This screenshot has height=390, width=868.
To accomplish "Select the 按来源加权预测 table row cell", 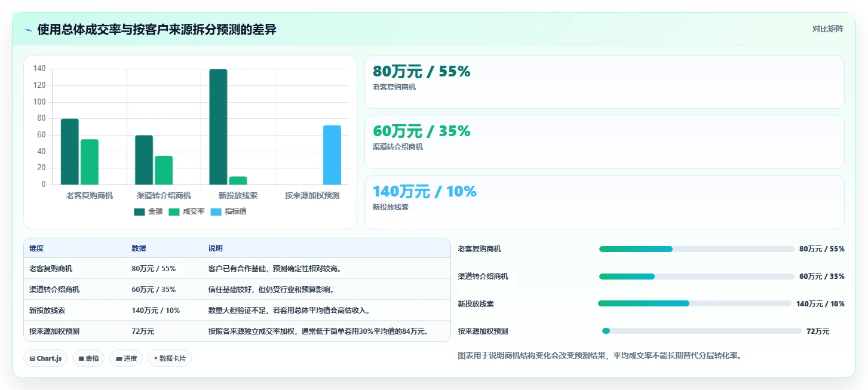I will click(54, 331).
